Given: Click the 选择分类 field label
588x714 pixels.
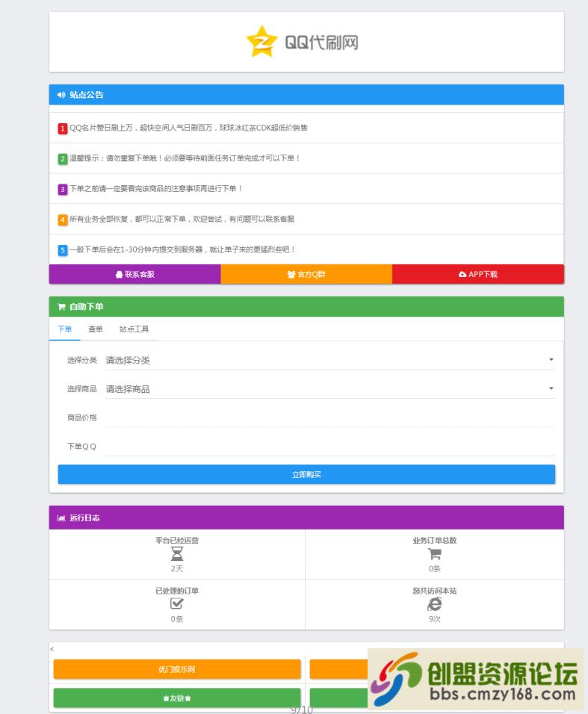Looking at the screenshot, I should (82, 360).
